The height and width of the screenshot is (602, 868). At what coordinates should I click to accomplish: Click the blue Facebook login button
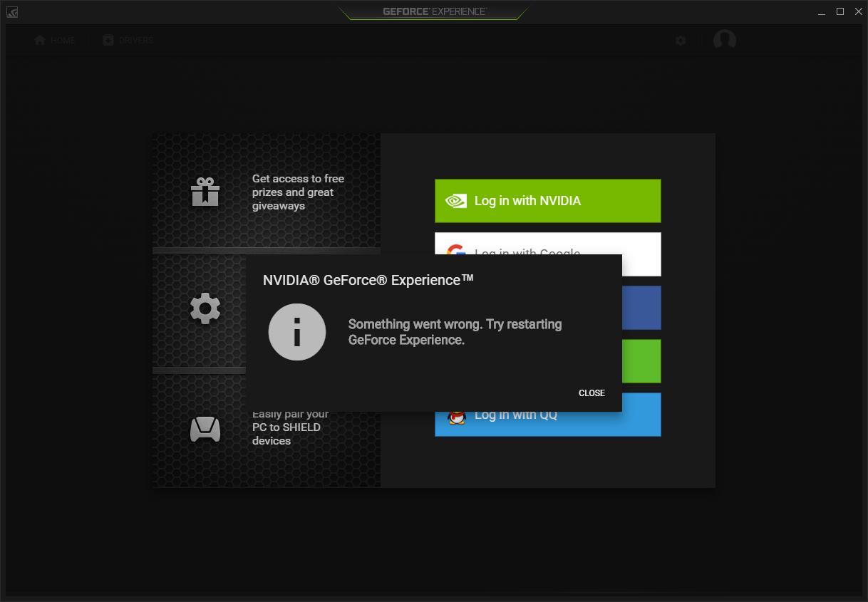point(641,308)
